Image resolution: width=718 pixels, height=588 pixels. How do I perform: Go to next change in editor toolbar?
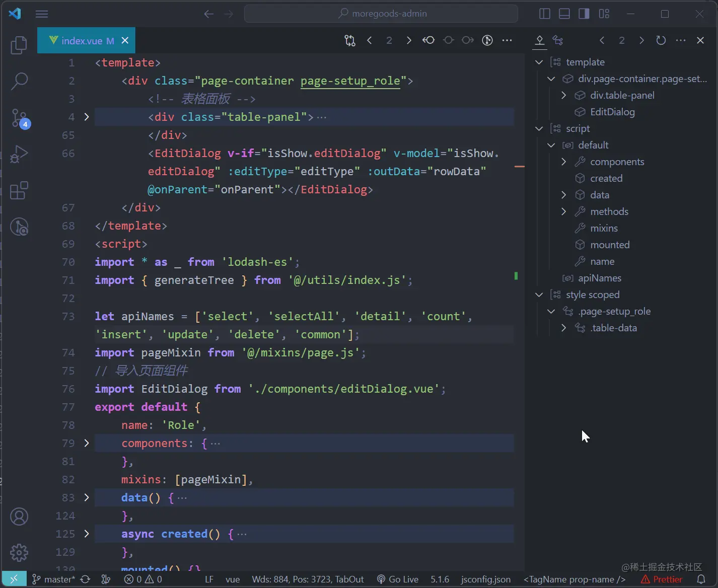click(409, 40)
